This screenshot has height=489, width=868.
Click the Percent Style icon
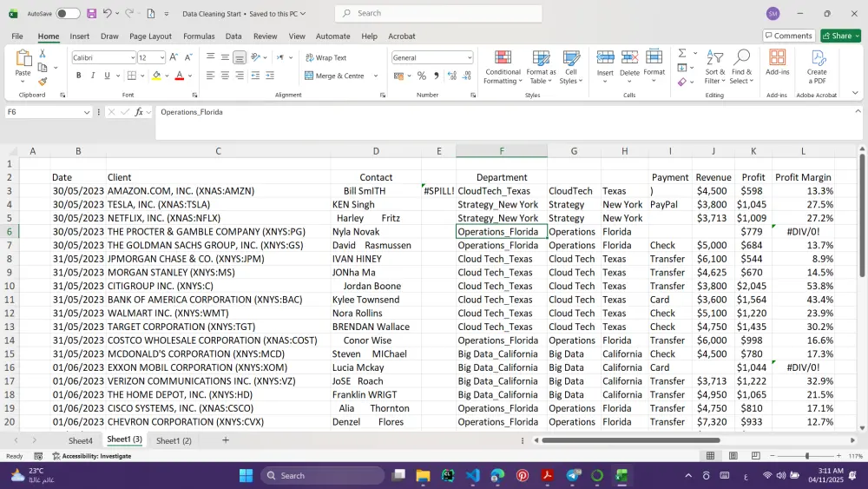(x=422, y=76)
